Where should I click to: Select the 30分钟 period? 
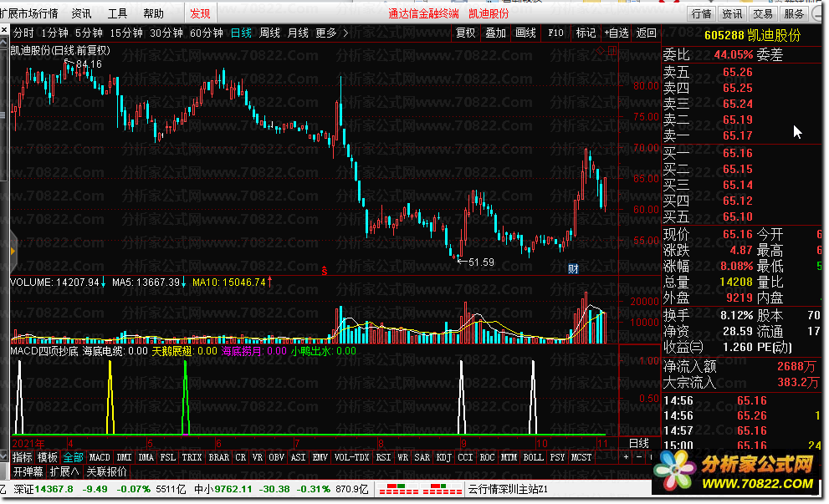166,33
